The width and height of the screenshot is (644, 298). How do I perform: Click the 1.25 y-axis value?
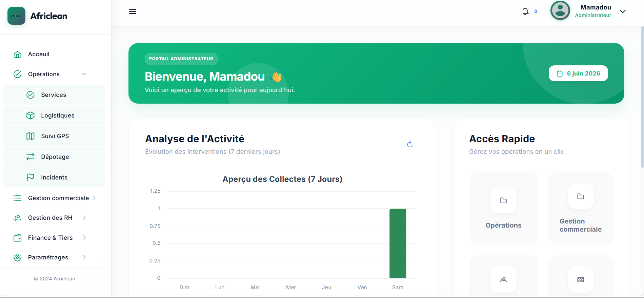pyautogui.click(x=155, y=191)
